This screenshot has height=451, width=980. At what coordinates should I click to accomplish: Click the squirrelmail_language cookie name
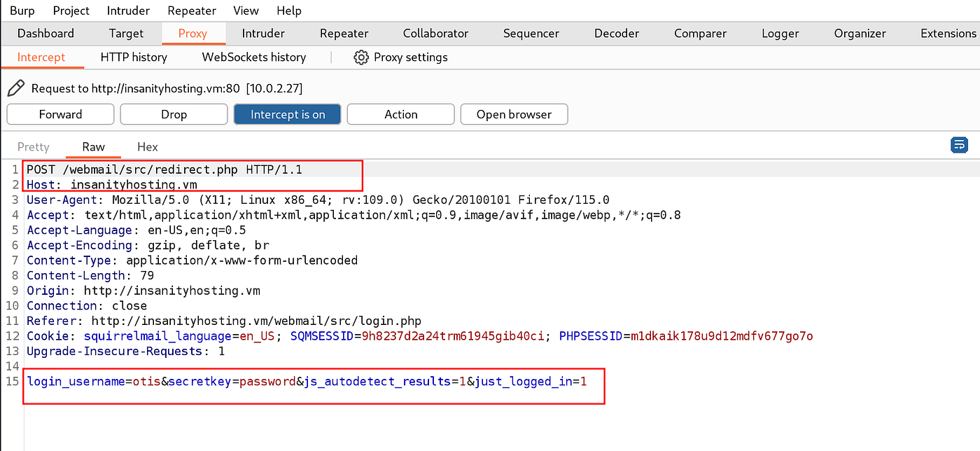[158, 336]
